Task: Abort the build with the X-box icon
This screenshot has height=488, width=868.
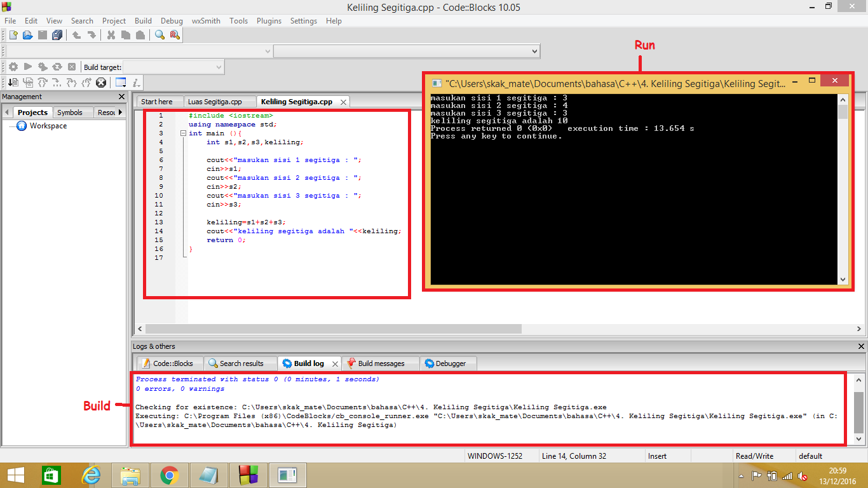Action: coord(72,67)
